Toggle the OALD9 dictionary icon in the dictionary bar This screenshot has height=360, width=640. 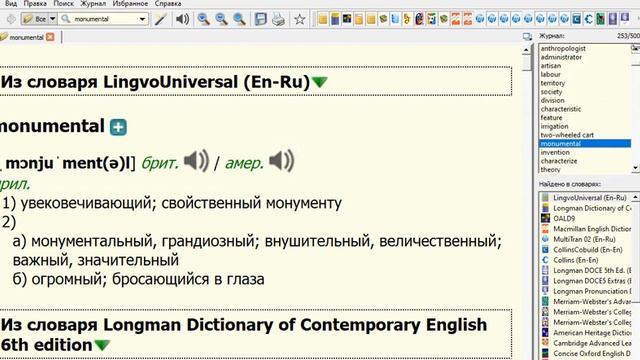pos(347,19)
